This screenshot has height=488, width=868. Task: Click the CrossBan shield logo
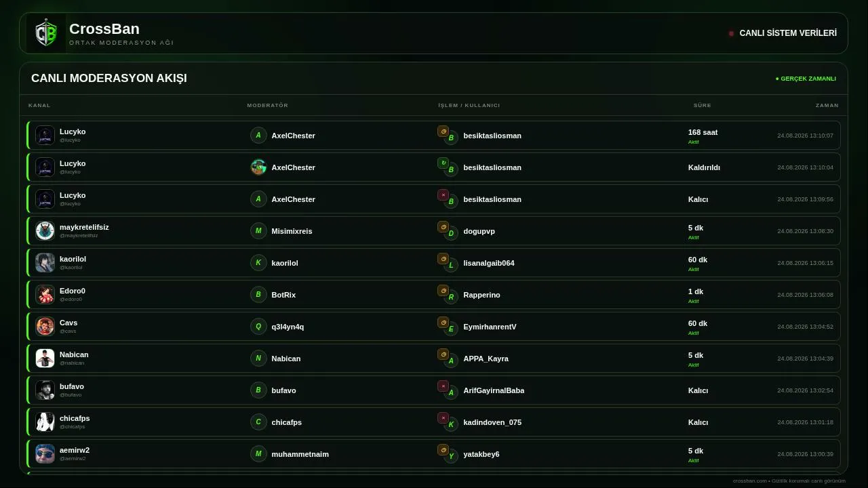coord(46,33)
